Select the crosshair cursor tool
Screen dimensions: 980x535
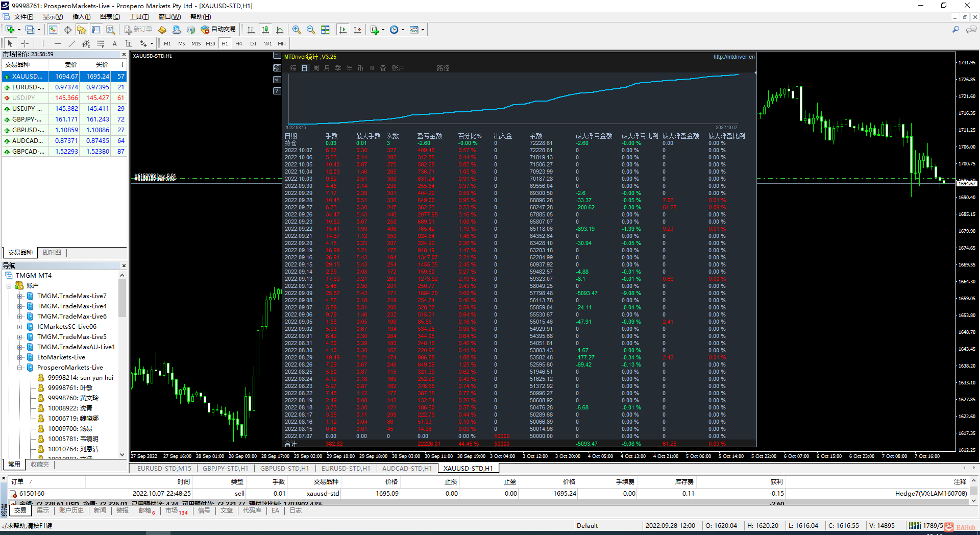coord(24,43)
